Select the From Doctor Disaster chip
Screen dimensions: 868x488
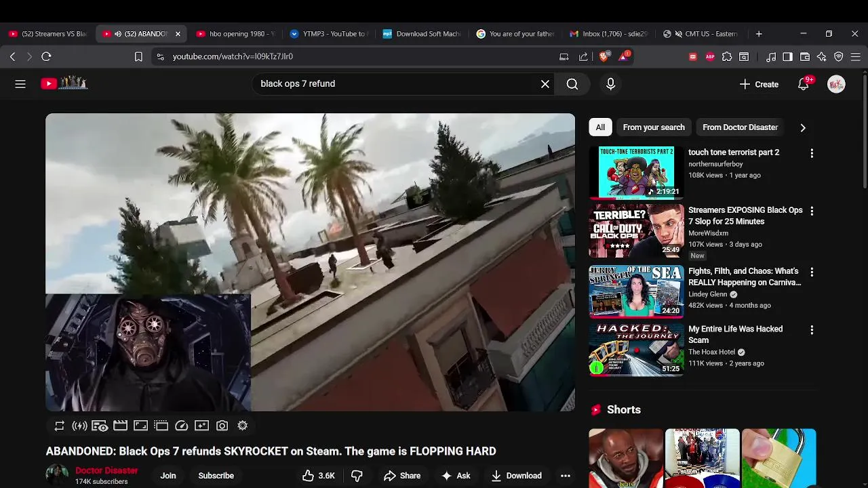click(x=740, y=127)
